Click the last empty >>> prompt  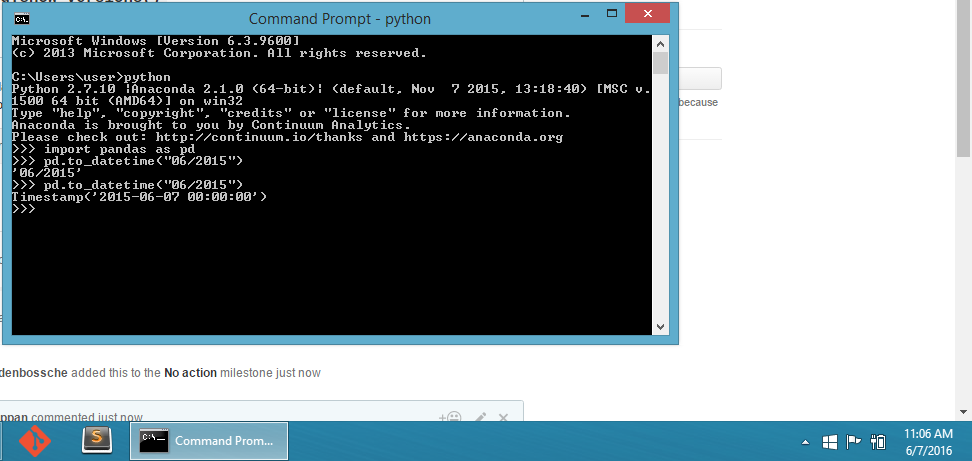[24, 209]
